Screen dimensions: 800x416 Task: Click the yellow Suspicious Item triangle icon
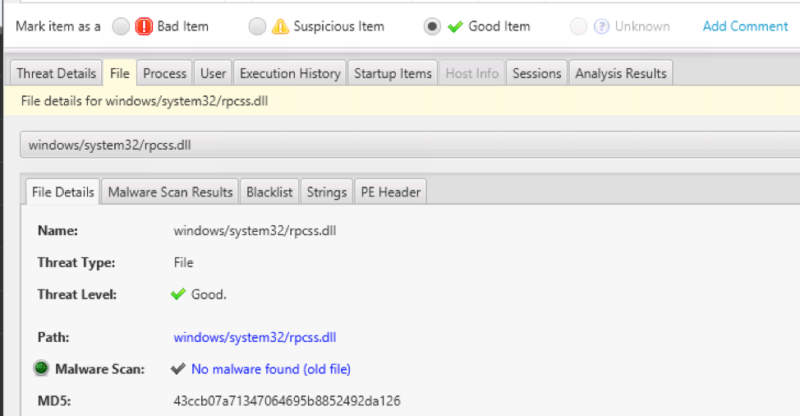(x=280, y=26)
